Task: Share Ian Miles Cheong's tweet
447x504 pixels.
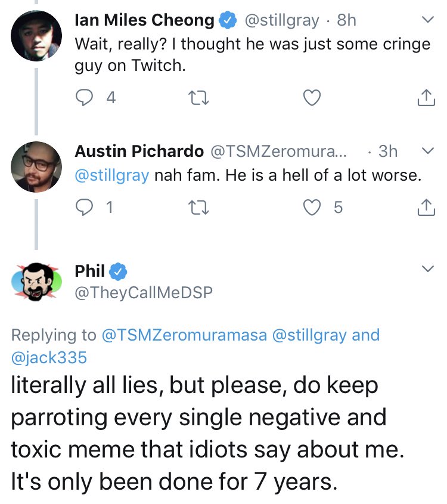Action: 427,97
